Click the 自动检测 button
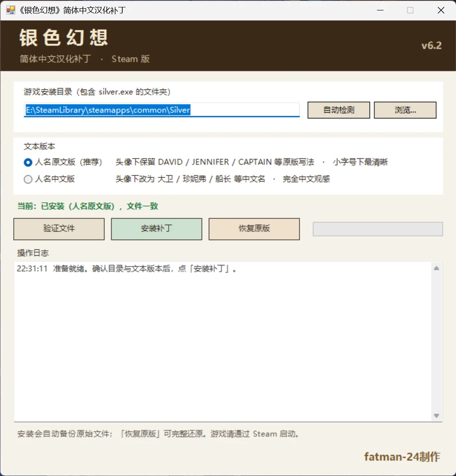This screenshot has height=476, width=456. point(338,110)
